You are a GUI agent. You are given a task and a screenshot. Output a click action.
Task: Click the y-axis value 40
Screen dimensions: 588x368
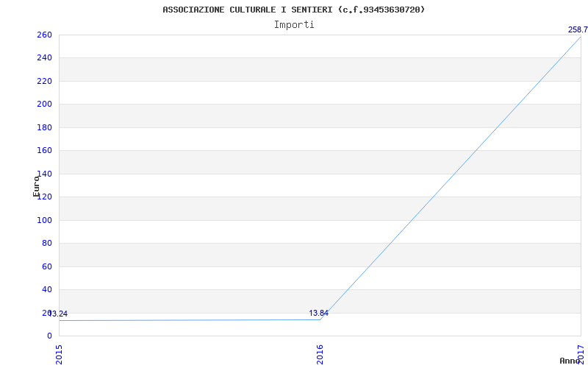point(47,289)
